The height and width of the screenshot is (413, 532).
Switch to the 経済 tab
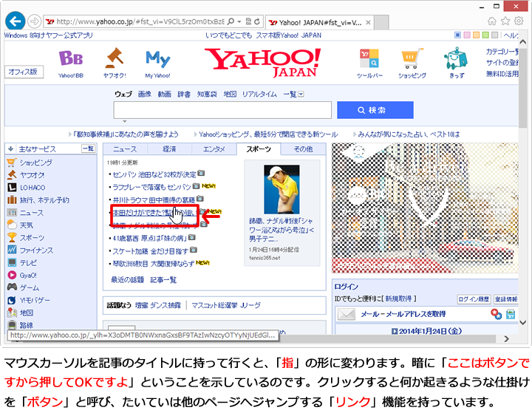(169, 149)
